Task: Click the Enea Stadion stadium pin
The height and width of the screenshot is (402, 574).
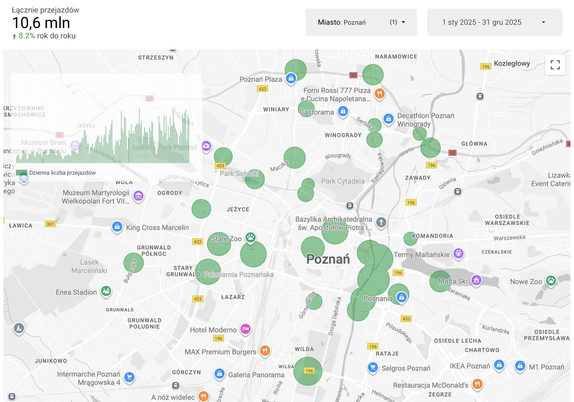Action: pos(106,291)
